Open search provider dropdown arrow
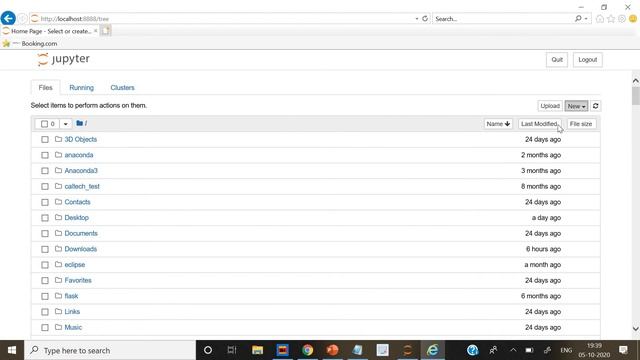The image size is (640, 360). pos(586,18)
